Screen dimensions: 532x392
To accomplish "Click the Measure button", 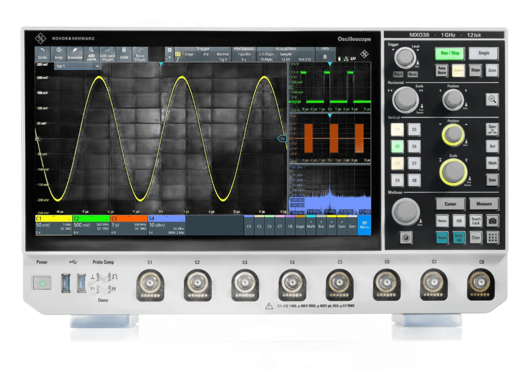I will [x=484, y=204].
